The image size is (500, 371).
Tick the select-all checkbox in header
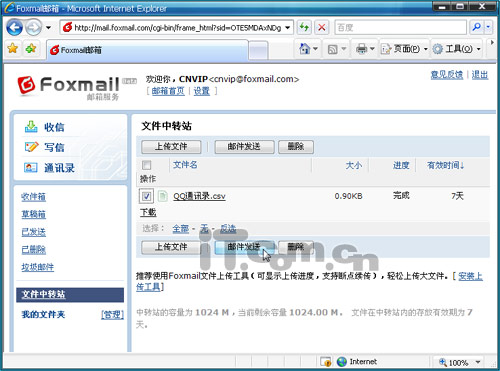click(146, 165)
